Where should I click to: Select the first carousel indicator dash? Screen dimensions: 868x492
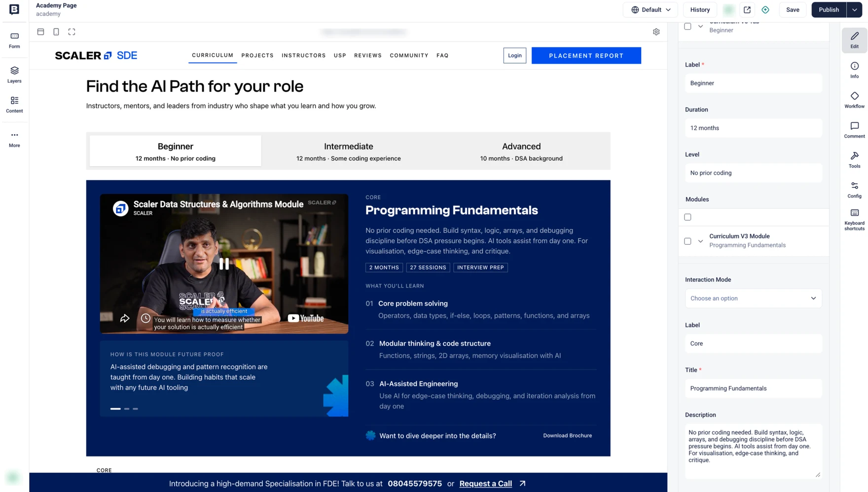pyautogui.click(x=115, y=409)
